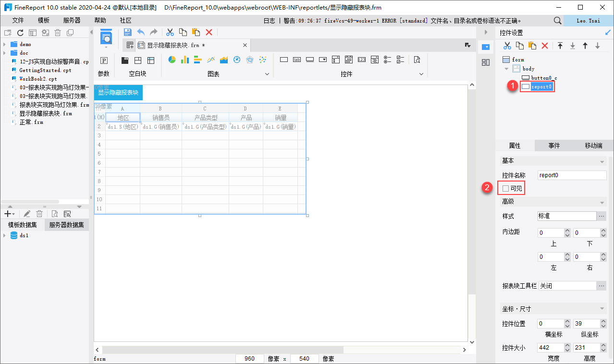Open 正常.frm in file list
This screenshot has height=364, width=614.
pyautogui.click(x=31, y=122)
